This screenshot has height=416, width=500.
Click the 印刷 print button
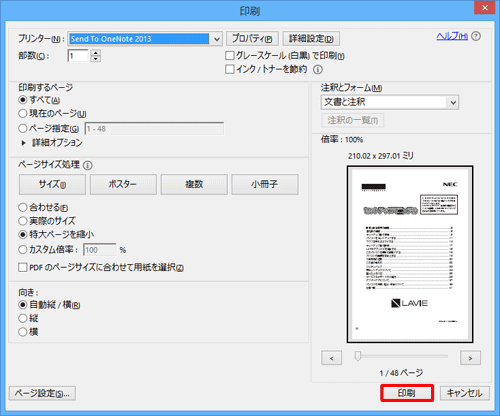(407, 393)
